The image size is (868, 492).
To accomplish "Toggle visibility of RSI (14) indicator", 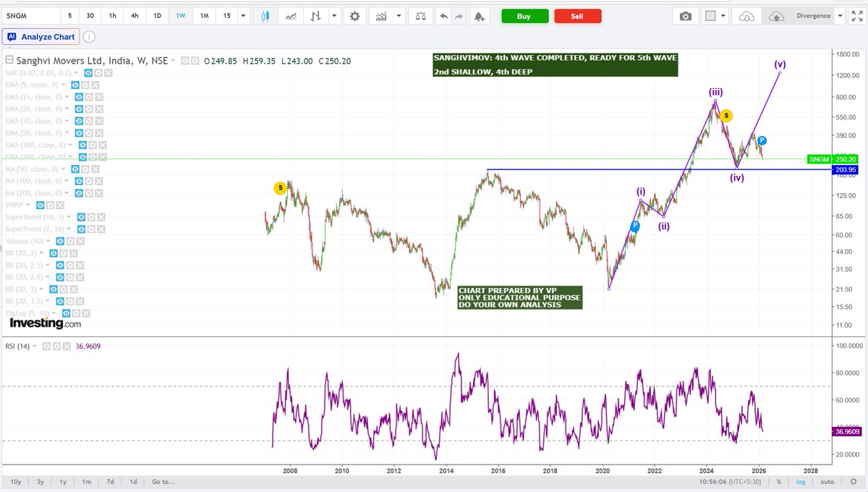I will coord(47,346).
